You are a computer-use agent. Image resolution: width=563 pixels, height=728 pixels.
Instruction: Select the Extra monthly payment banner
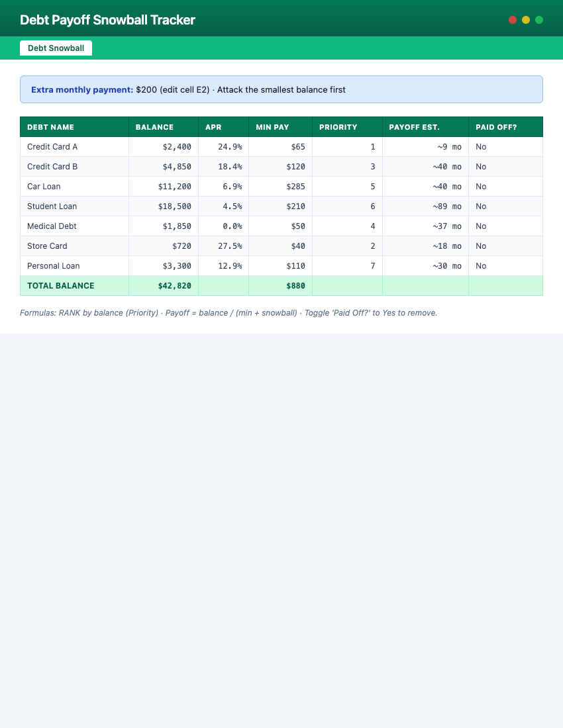click(281, 89)
